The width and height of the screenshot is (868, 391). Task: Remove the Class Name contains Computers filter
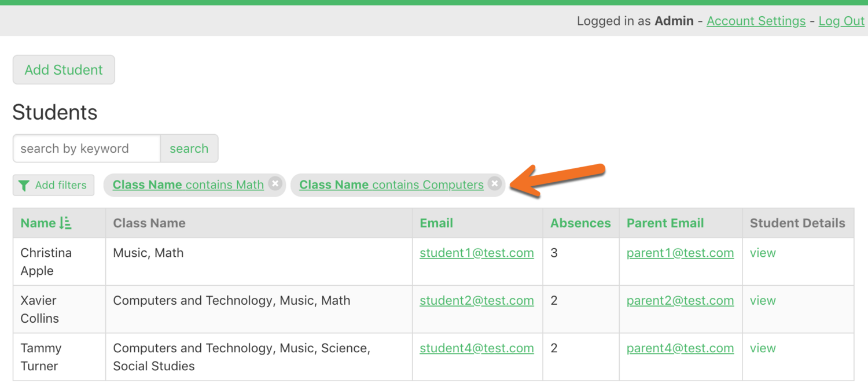coord(494,184)
